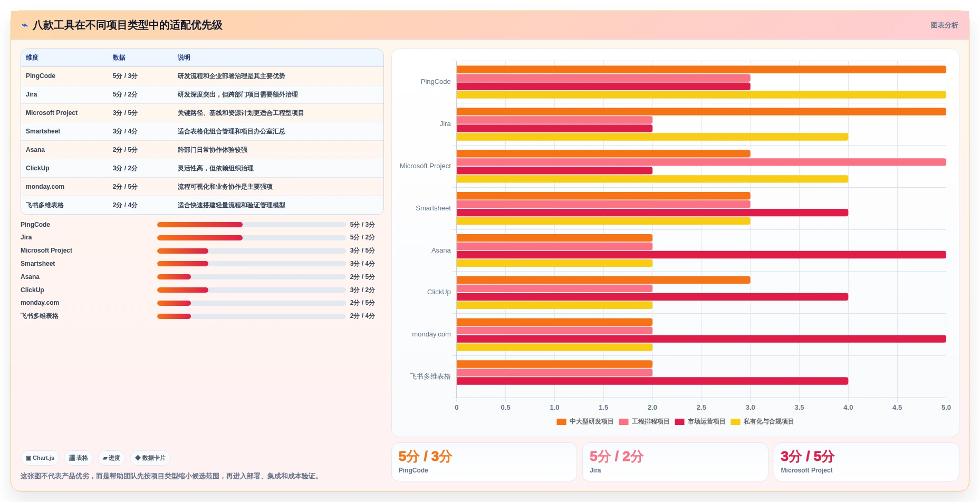This screenshot has height=502, width=980.
Task: Click 灵活性高，但依赖组织治理 description
Action: pos(216,168)
